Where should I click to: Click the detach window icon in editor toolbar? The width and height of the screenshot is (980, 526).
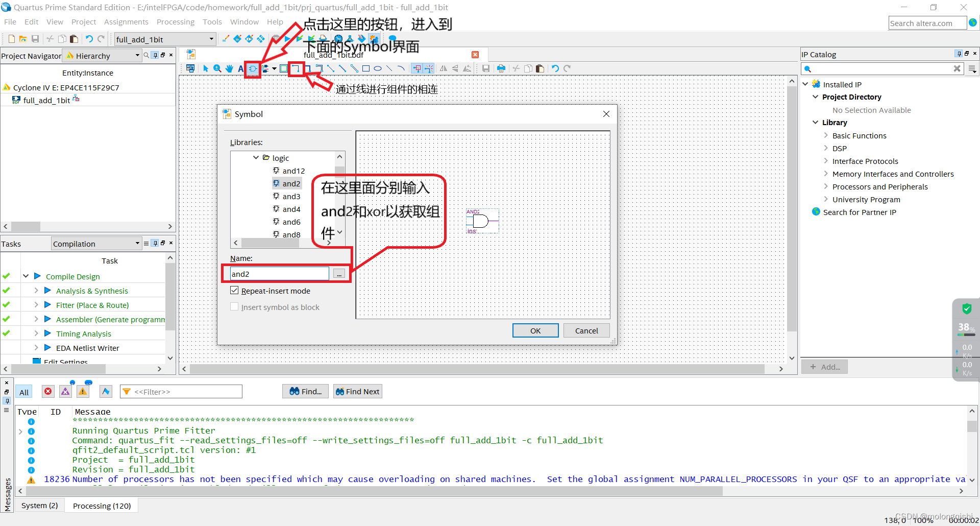pos(190,68)
